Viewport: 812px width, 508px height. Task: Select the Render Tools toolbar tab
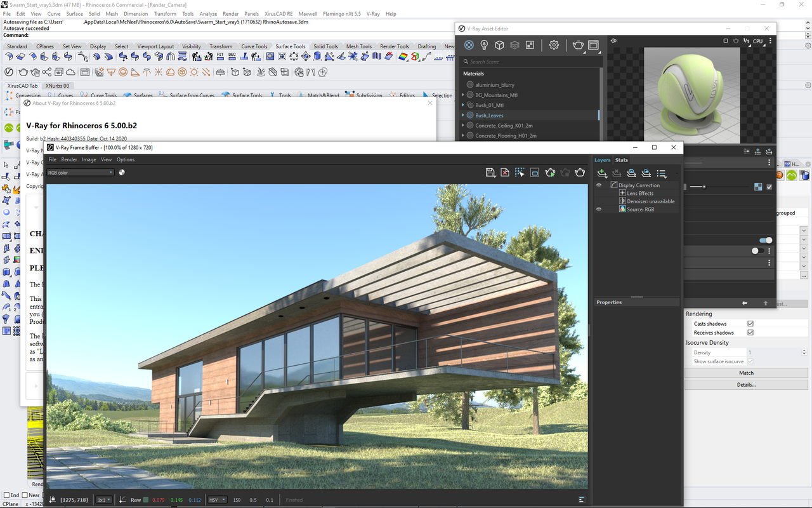pos(395,46)
